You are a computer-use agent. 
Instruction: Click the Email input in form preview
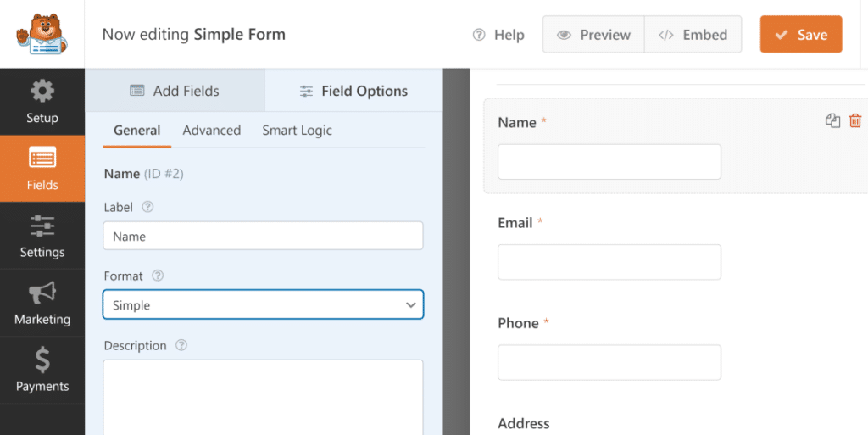[x=609, y=262]
